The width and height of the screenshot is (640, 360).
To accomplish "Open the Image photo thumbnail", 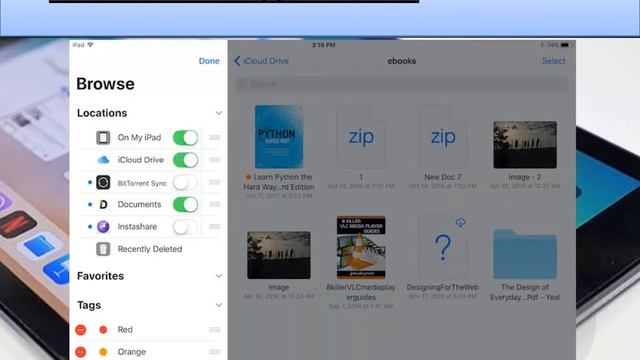I will 279,255.
